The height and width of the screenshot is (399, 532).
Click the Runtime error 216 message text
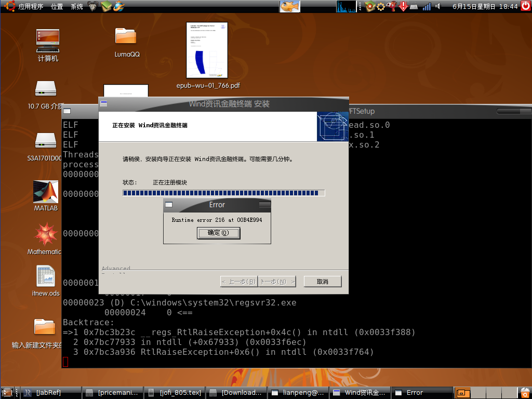(x=217, y=220)
